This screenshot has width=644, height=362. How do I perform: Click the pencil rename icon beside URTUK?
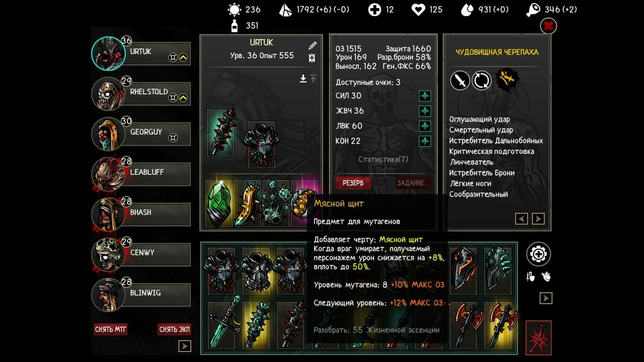[312, 46]
